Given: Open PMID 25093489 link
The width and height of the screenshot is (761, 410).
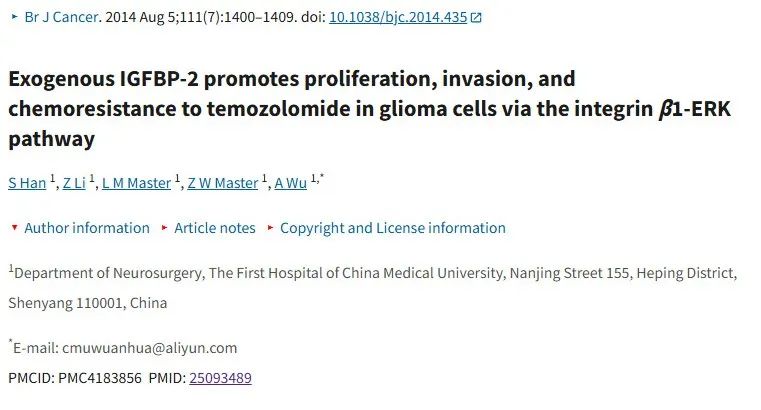Looking at the screenshot, I should (x=220, y=377).
